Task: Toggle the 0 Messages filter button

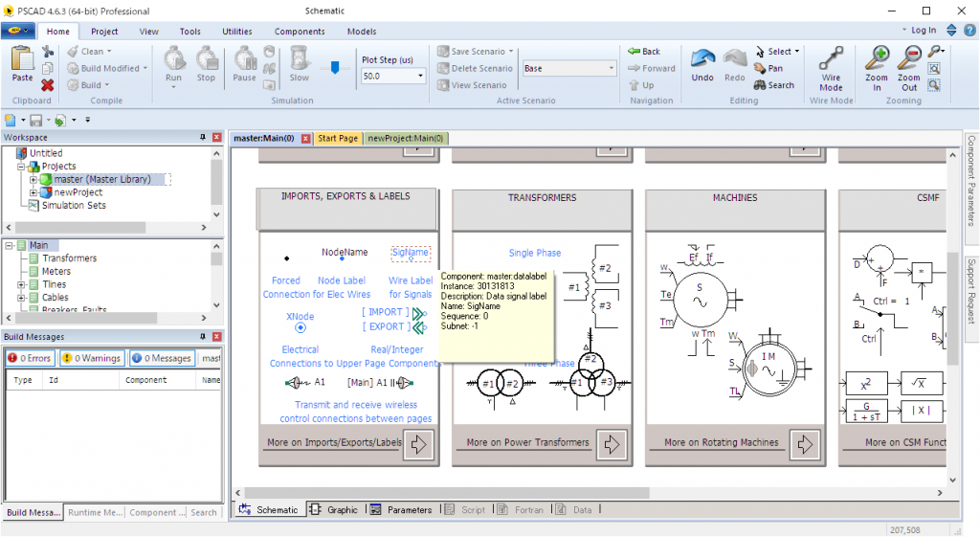Action: pyautogui.click(x=162, y=358)
